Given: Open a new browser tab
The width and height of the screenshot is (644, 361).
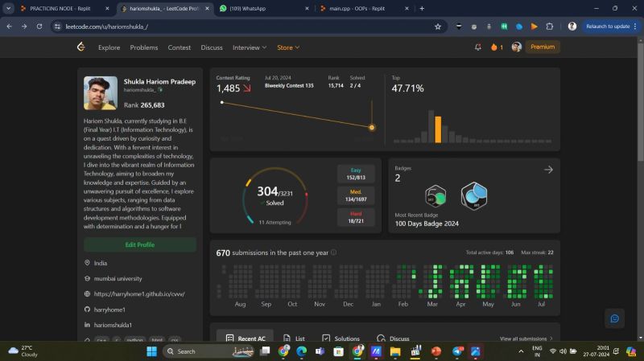Looking at the screenshot, I should (x=422, y=8).
